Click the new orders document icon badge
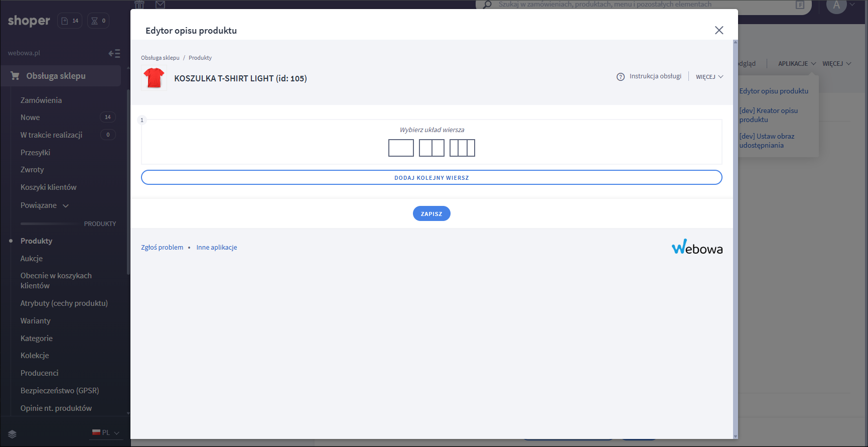 pyautogui.click(x=70, y=21)
